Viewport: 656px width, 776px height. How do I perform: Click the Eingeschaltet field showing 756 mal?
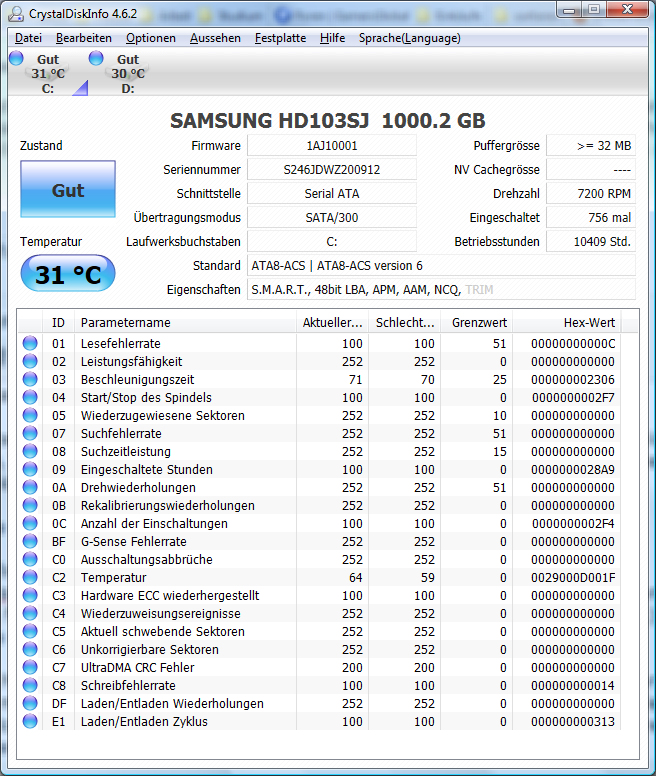(x=591, y=218)
